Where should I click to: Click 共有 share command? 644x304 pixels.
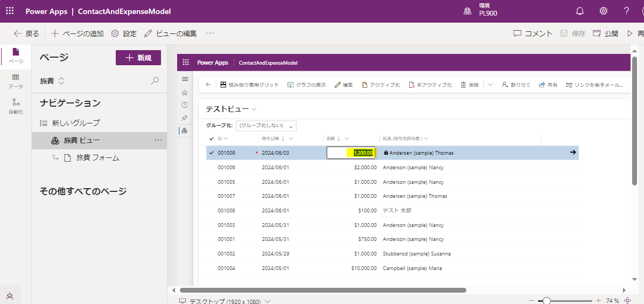(548, 85)
